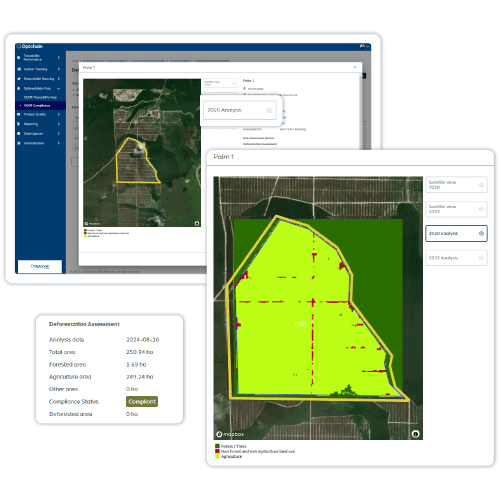Click the Traceability Performance sidebar icon
Viewport: 500px width, 500px height.
19,58
